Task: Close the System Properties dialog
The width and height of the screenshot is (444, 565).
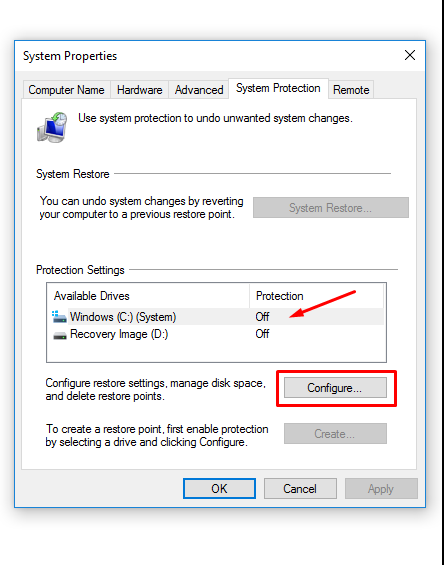Action: pos(410,55)
